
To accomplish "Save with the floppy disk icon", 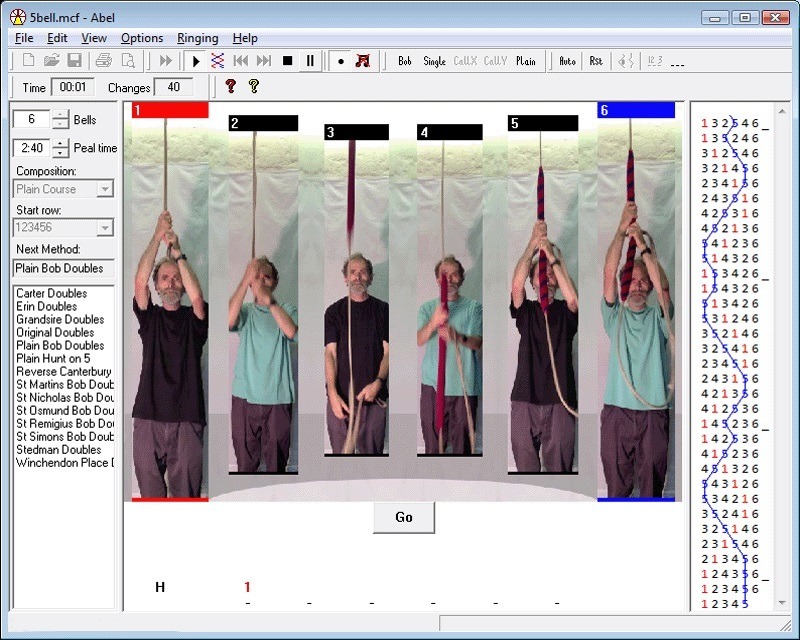I will [x=74, y=61].
